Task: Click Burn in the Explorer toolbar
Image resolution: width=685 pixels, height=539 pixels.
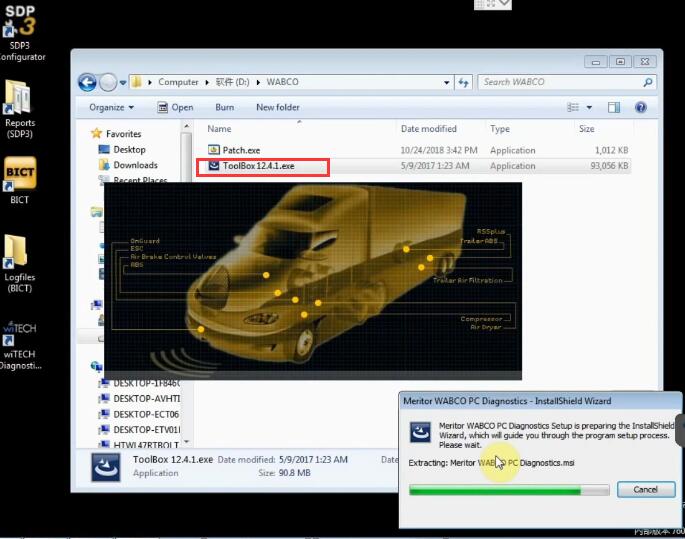Action: coord(225,107)
